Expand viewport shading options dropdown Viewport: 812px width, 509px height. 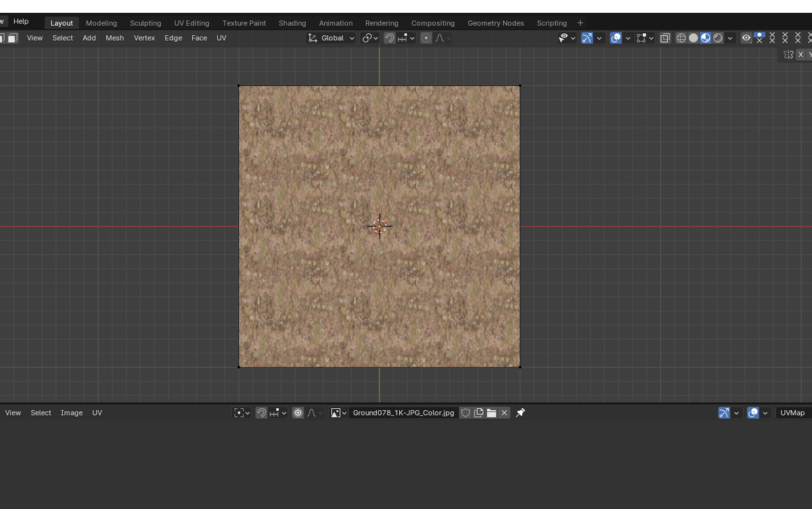(x=730, y=38)
